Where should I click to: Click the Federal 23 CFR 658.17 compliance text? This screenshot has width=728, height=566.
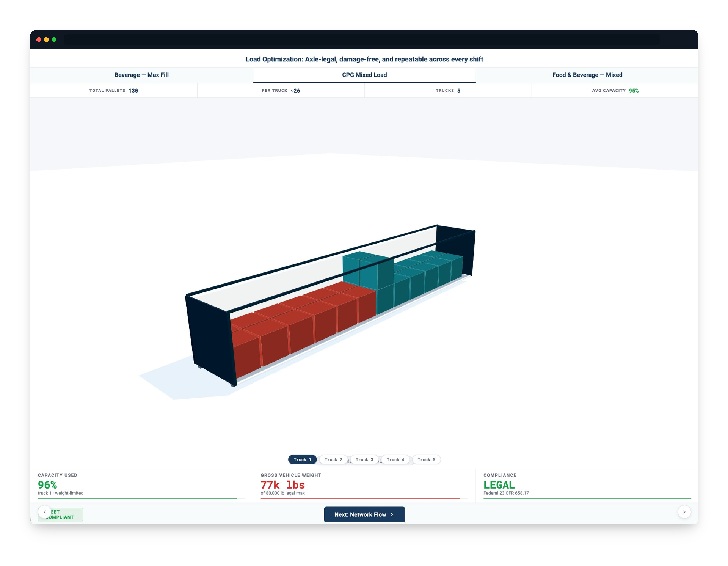506,494
